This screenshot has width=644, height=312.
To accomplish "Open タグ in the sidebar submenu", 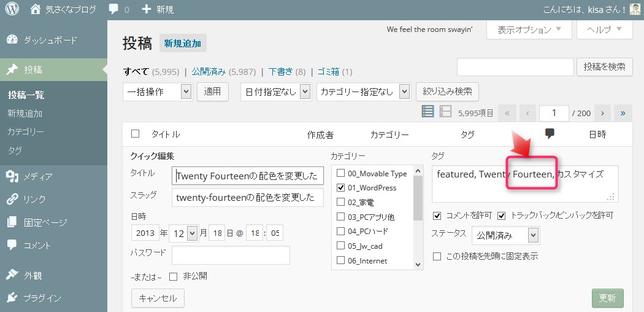I will click(x=14, y=150).
